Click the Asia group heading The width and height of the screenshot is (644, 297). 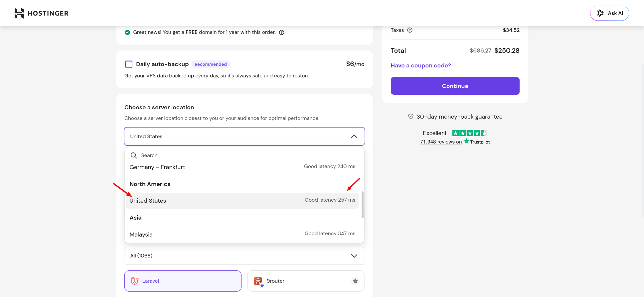tap(135, 218)
